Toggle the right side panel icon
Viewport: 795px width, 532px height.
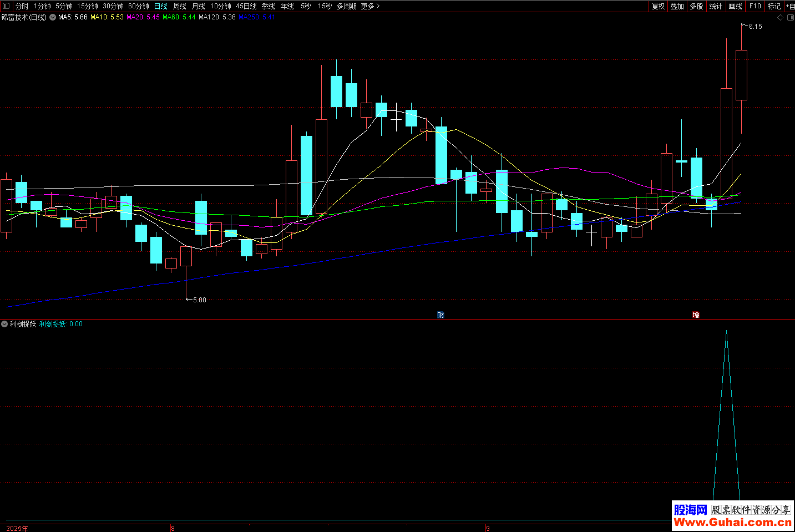tap(791, 17)
